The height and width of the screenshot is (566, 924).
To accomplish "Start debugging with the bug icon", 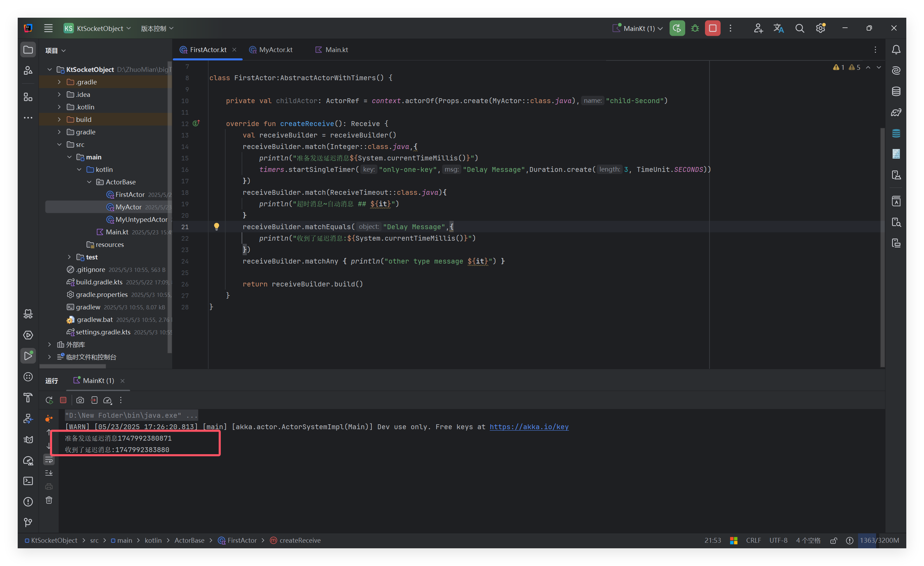I will pyautogui.click(x=695, y=28).
